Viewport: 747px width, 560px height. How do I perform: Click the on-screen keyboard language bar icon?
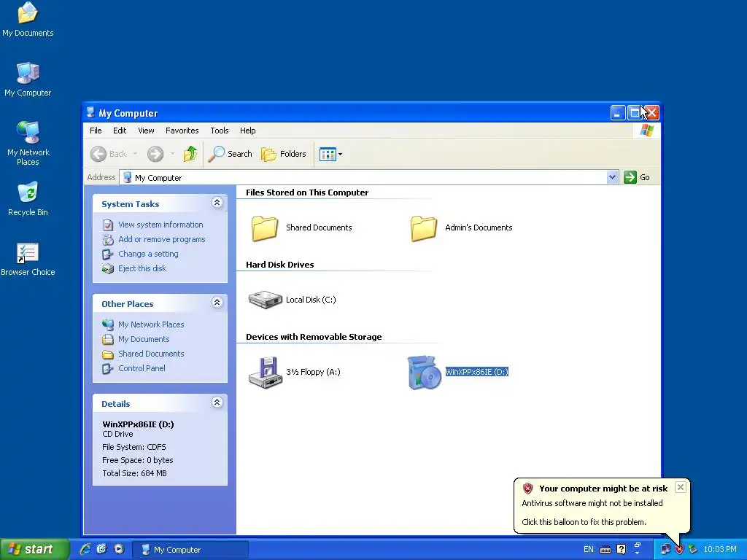click(605, 550)
